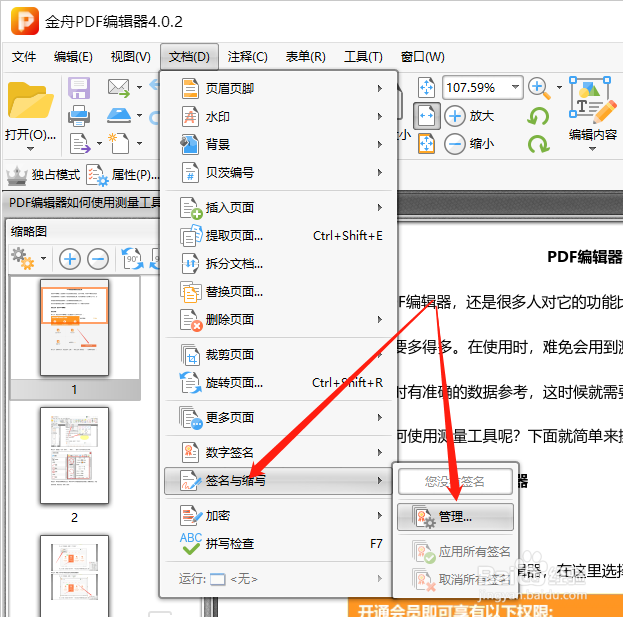The height and width of the screenshot is (617, 623).
Task: Expand the 编辑内容 dropdown arrow
Action: [x=592, y=149]
